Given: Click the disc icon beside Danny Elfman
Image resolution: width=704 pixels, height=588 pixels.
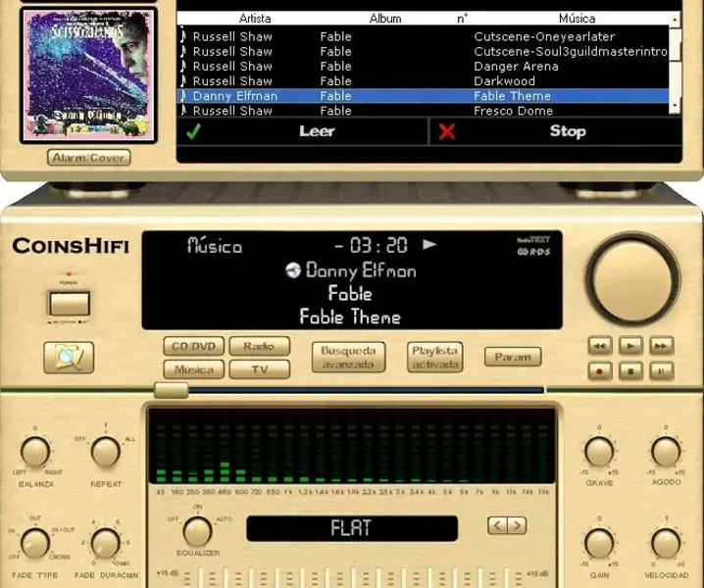Looking at the screenshot, I should click(x=293, y=270).
